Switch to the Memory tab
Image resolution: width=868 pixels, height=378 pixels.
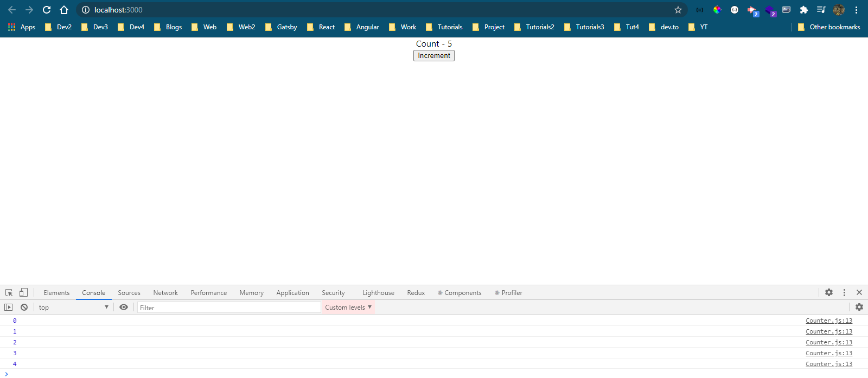[252, 293]
